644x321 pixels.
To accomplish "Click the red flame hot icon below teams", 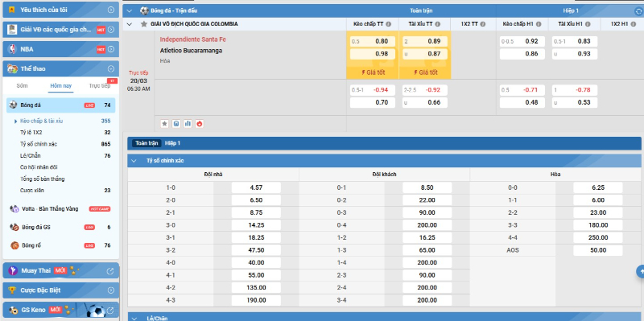I will [x=200, y=124].
